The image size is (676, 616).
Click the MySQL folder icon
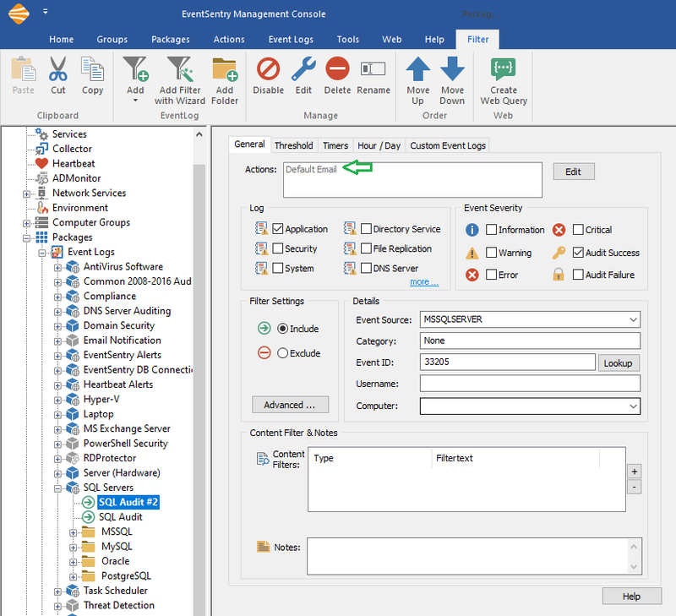[x=89, y=546]
